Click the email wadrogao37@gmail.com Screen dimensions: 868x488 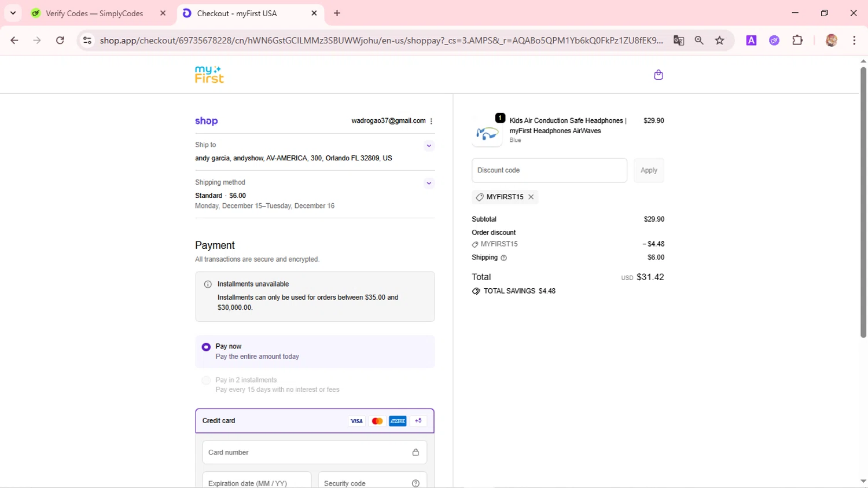(x=388, y=121)
